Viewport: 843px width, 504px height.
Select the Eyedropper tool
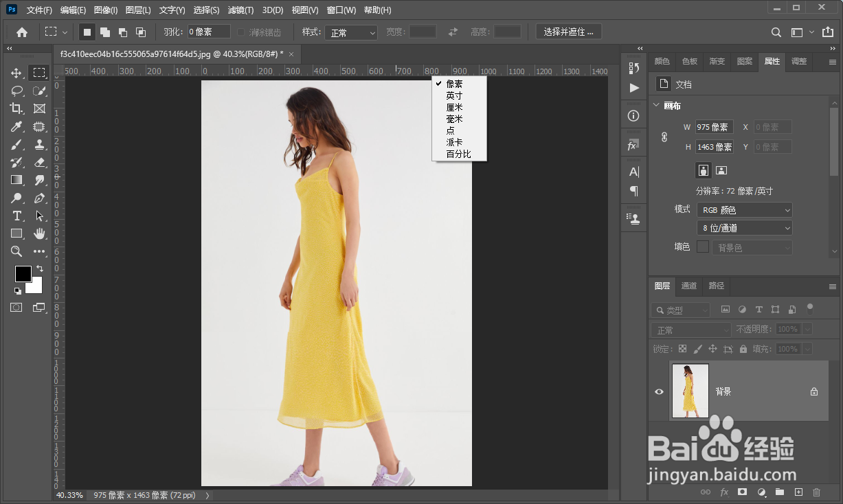pos(16,126)
